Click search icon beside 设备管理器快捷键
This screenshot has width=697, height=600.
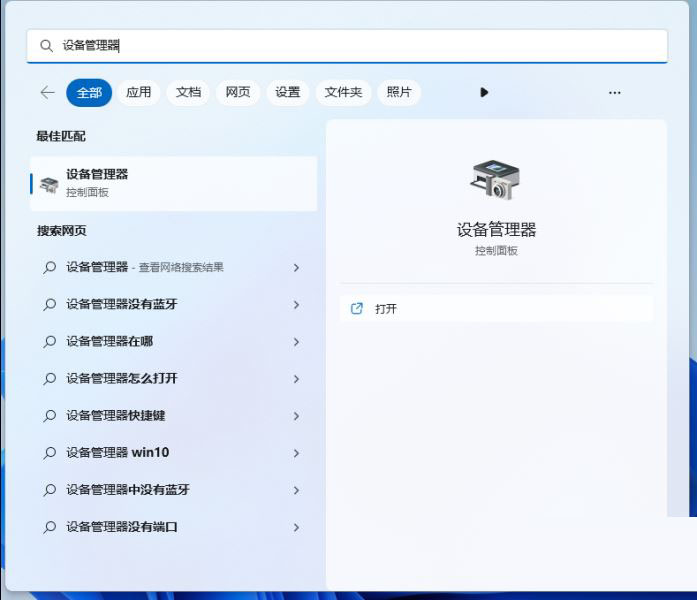point(49,416)
